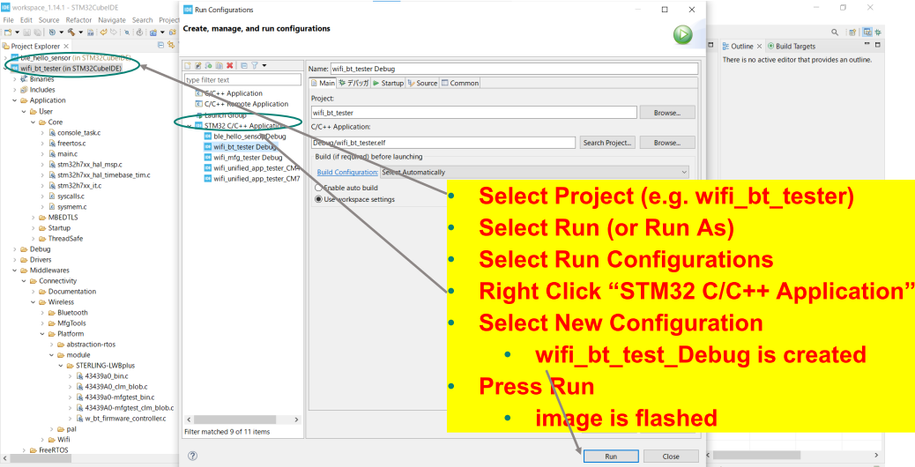Select wifi_mfg_tester Debug configuration
The image size is (915, 467).
(x=248, y=157)
